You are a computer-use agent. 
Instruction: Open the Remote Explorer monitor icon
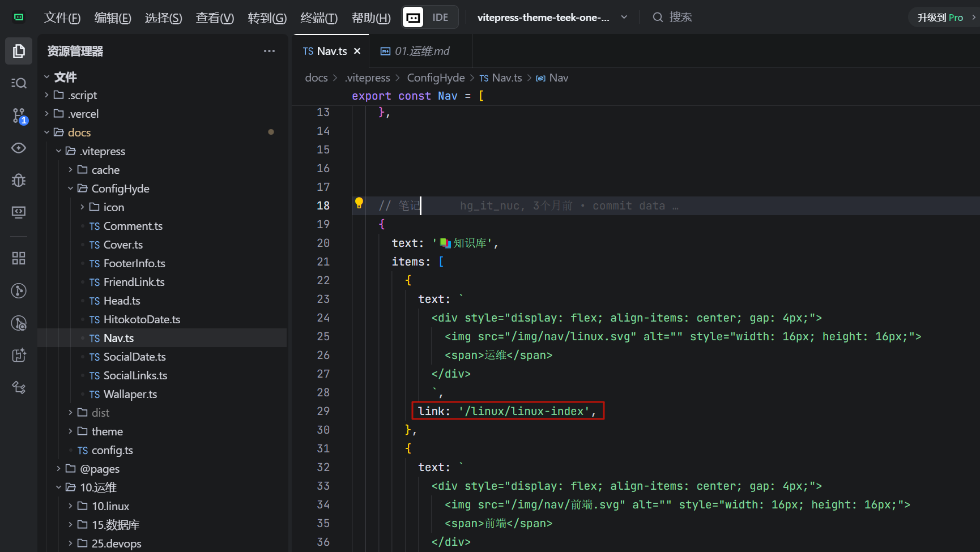click(x=19, y=212)
